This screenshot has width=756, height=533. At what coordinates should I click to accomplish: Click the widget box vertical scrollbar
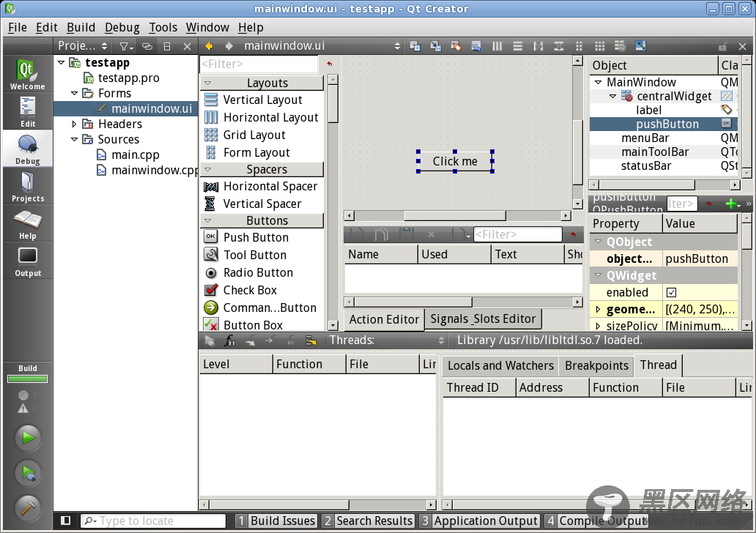[333, 104]
